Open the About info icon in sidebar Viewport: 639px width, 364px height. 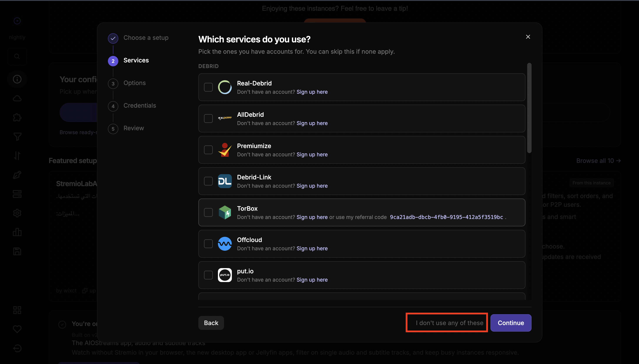click(x=17, y=79)
